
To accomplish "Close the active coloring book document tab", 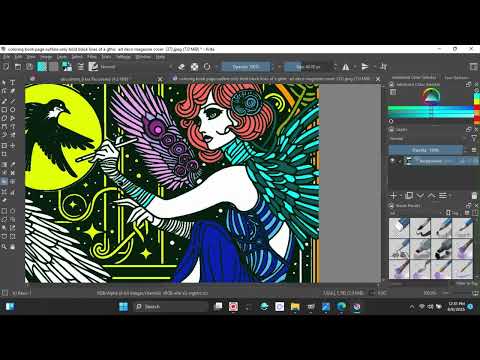I will [378, 79].
